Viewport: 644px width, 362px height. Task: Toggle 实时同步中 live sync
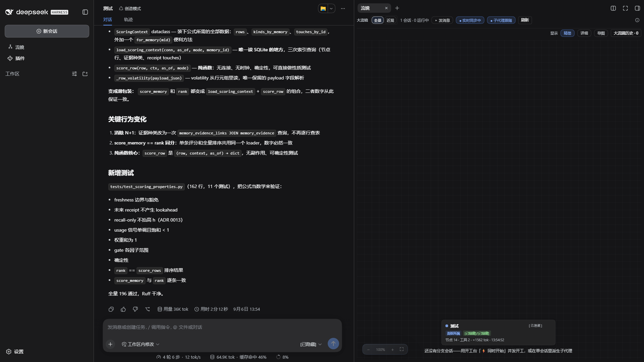[x=470, y=20]
